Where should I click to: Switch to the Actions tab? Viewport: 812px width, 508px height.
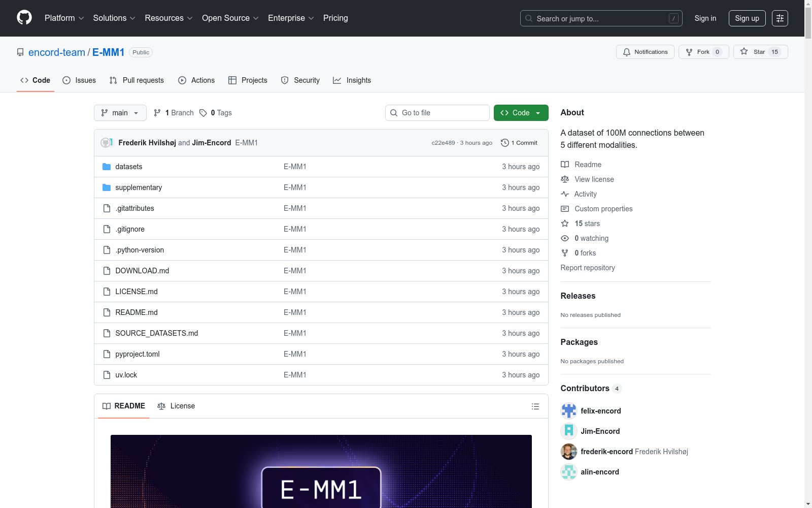coord(196,80)
